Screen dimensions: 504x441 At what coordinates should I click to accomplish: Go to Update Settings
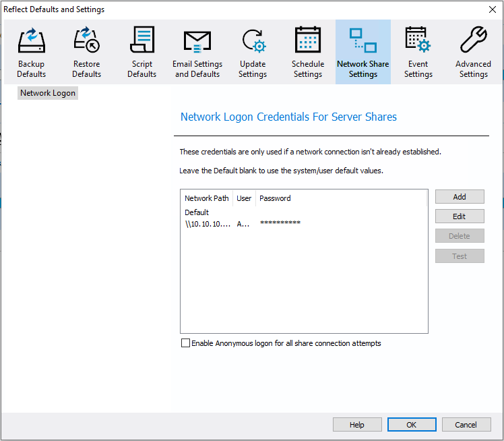click(x=252, y=52)
